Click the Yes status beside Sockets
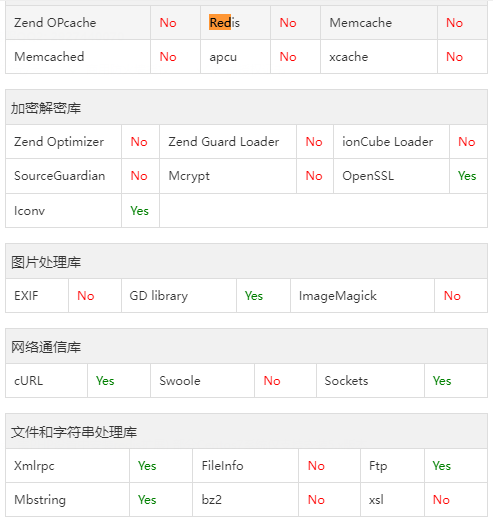This screenshot has width=493, height=523. pyautogui.click(x=442, y=381)
